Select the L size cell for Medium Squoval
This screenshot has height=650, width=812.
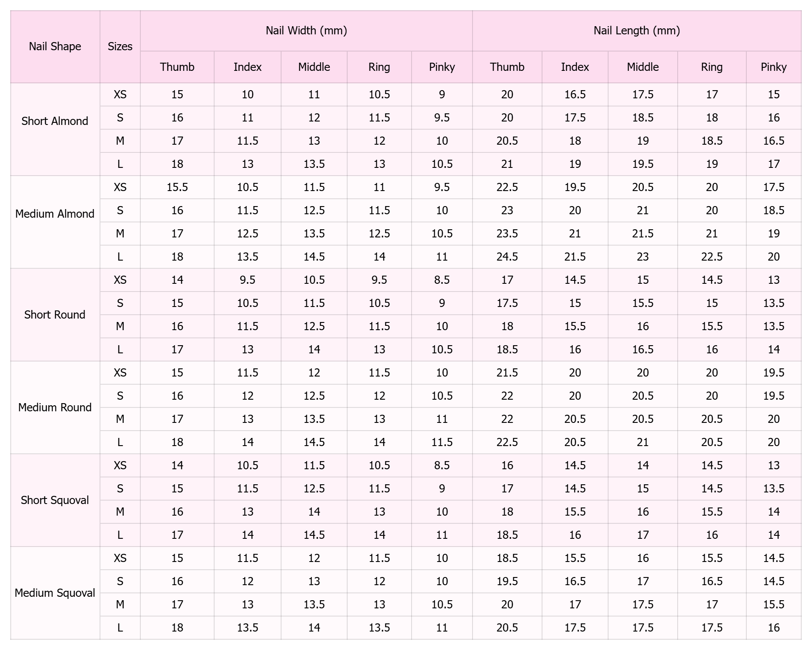(x=120, y=628)
